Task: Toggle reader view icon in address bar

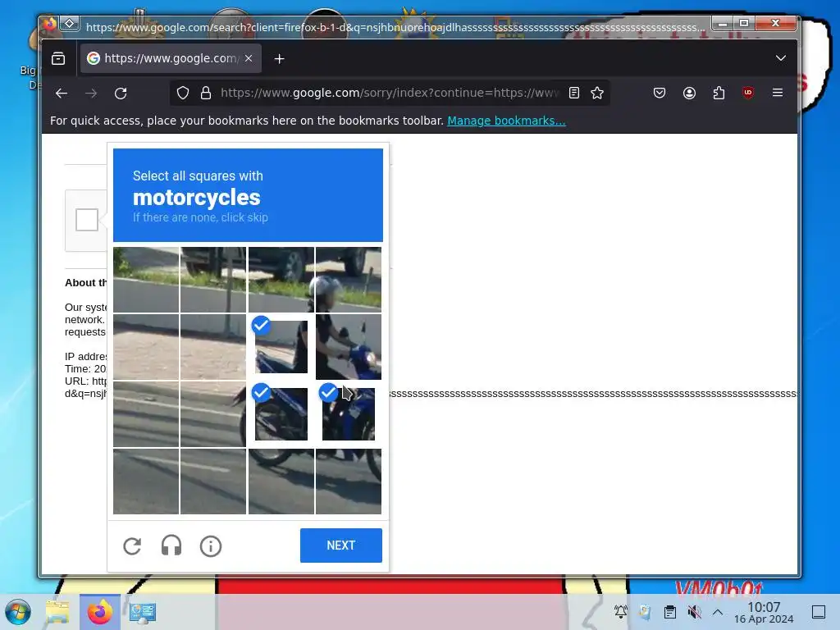Action: [x=573, y=94]
